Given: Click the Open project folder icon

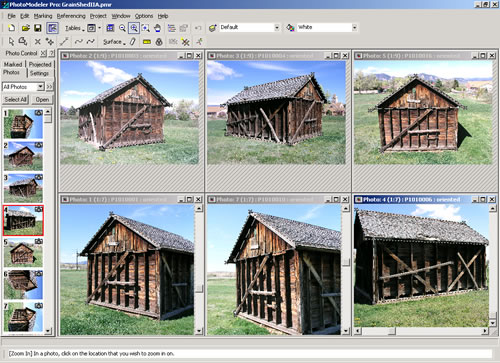Looking at the screenshot, I should click(x=26, y=28).
